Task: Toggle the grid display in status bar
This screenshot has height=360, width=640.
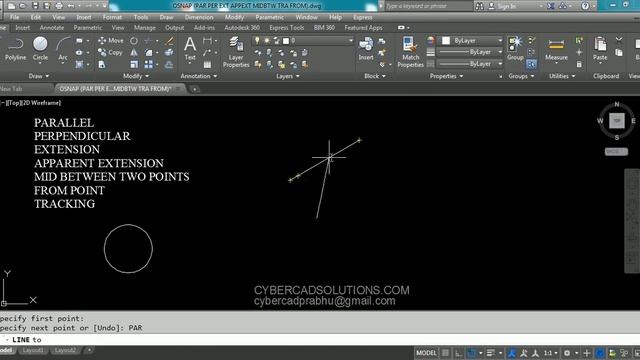Action: coord(446,353)
